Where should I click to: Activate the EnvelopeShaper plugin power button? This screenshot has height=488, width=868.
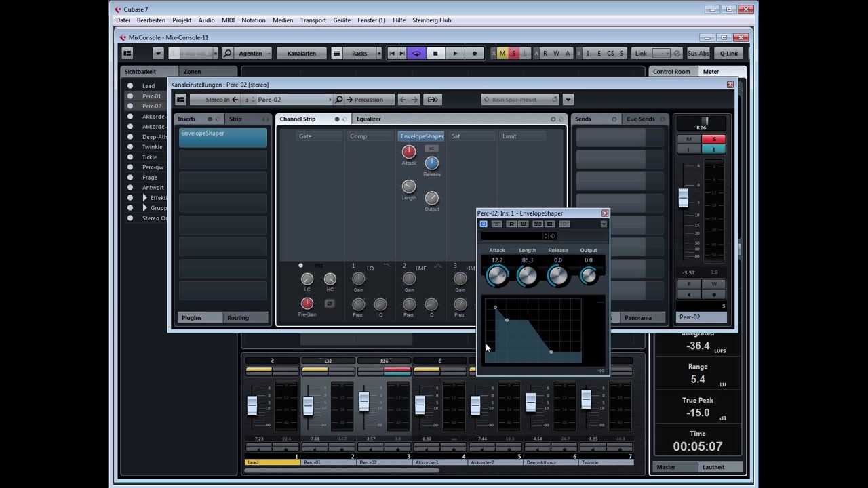pyautogui.click(x=484, y=224)
